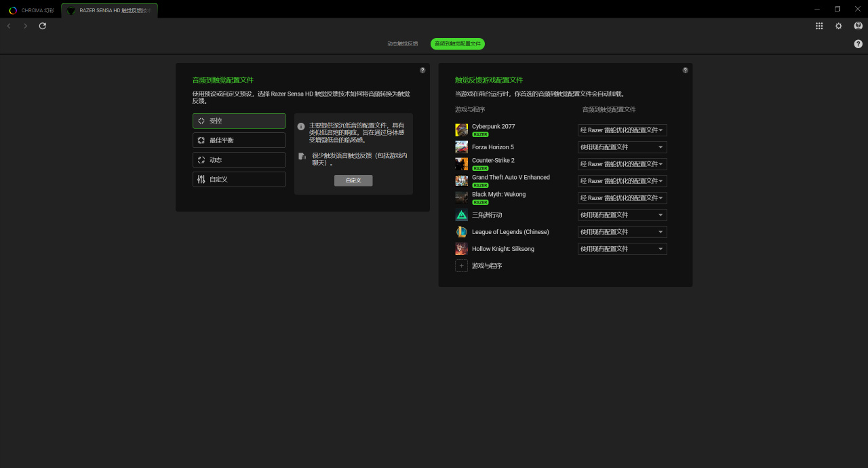Go forward with the right arrow
The image size is (868, 468).
click(x=26, y=26)
